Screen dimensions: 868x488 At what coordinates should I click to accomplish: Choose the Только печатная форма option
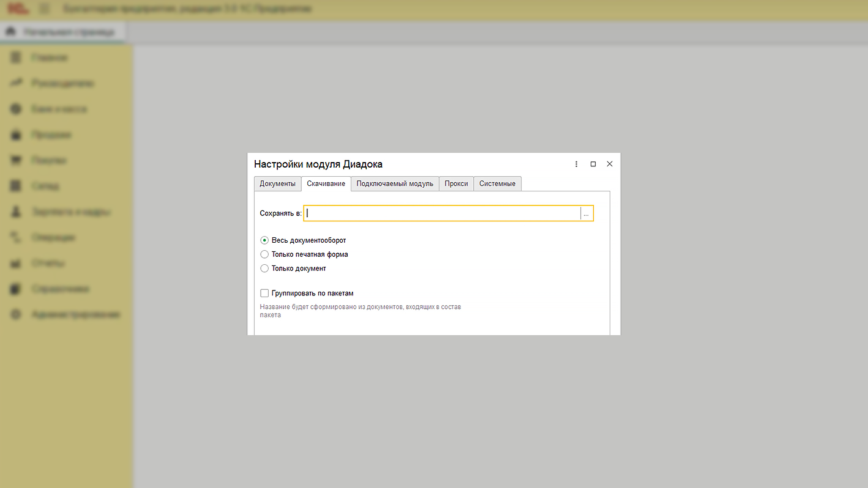tap(264, 254)
